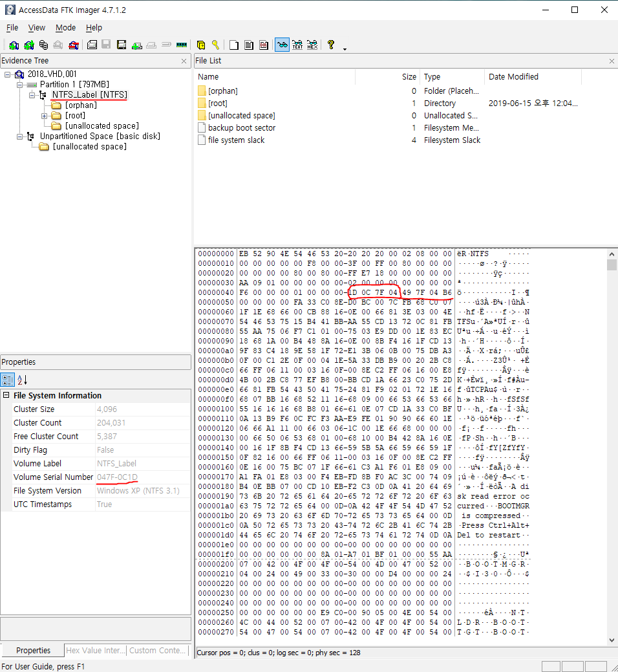Click the Detect EFS Encryption key icon
Image resolution: width=618 pixels, height=672 pixels.
click(215, 45)
